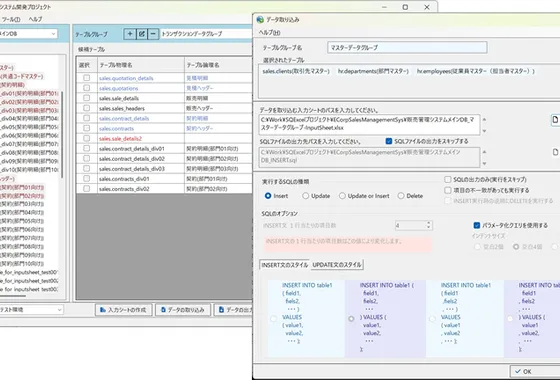The width and height of the screenshot is (560, 380).
Task: Enable SQLの出力のみ(実行をスキップ) checkbox
Action: pos(448,179)
